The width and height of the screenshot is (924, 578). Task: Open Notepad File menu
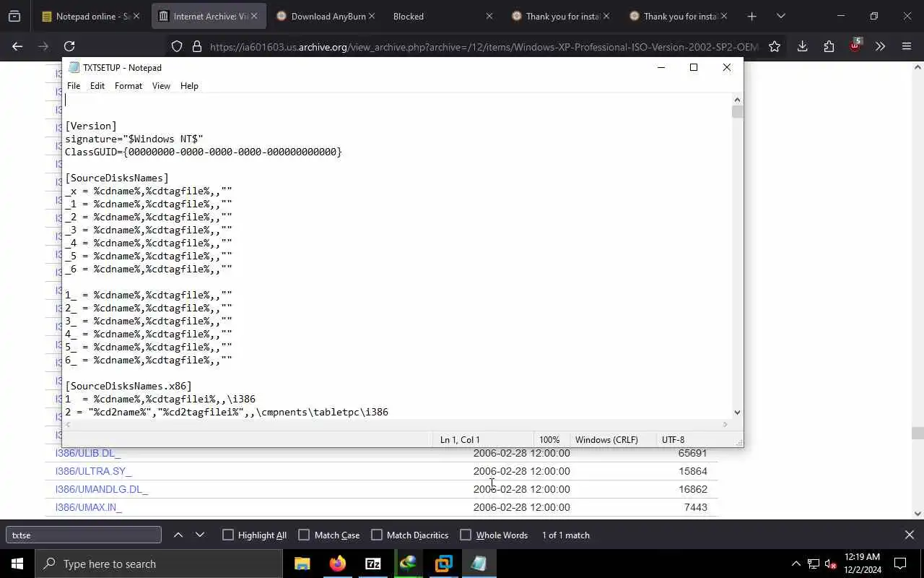click(x=74, y=85)
